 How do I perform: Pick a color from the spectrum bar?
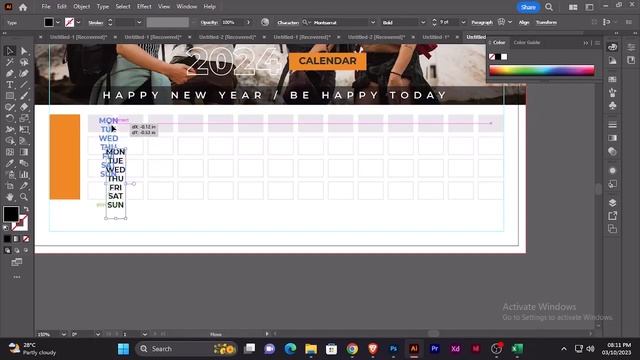[542, 70]
